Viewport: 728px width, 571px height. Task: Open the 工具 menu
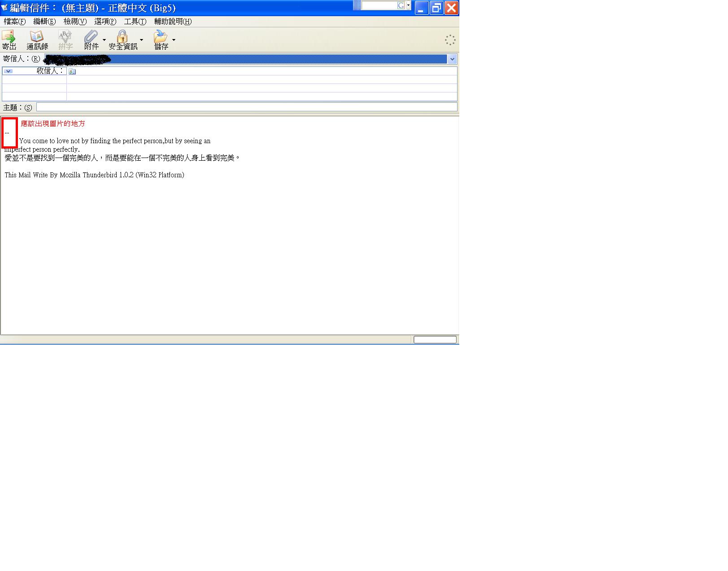tap(135, 22)
